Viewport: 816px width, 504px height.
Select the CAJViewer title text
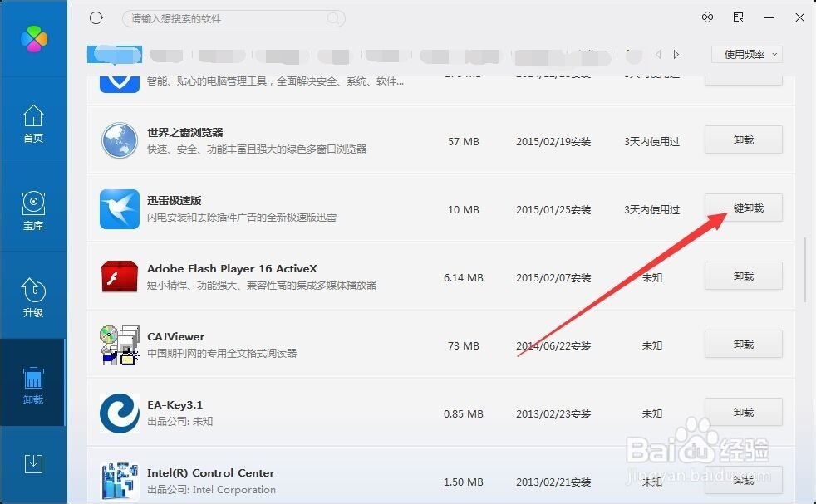pos(175,337)
